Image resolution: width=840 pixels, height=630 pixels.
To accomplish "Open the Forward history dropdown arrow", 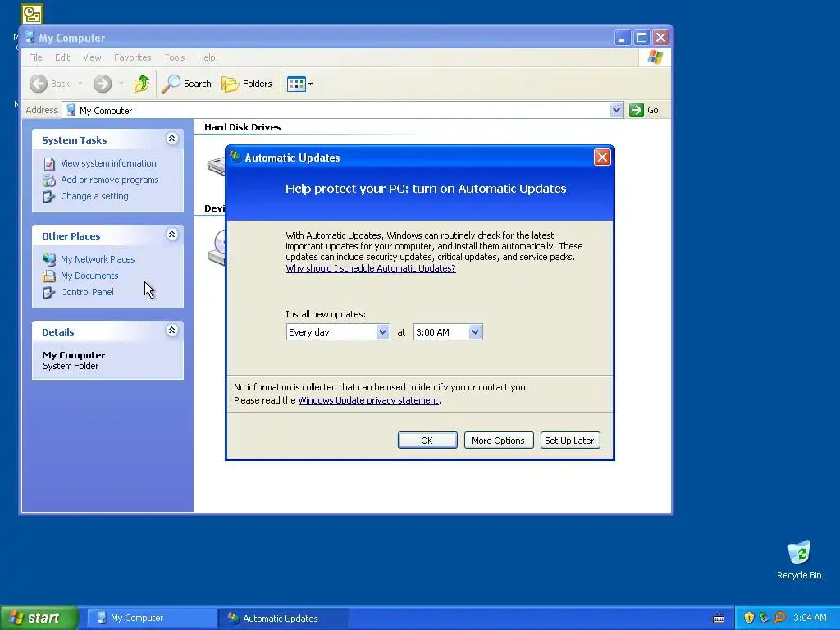I will pos(121,84).
